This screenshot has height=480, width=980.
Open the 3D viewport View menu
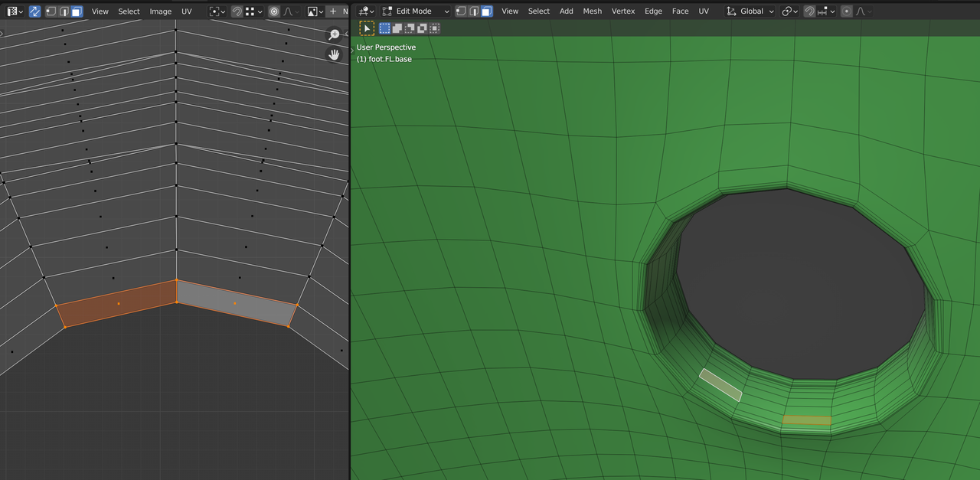pyautogui.click(x=510, y=11)
